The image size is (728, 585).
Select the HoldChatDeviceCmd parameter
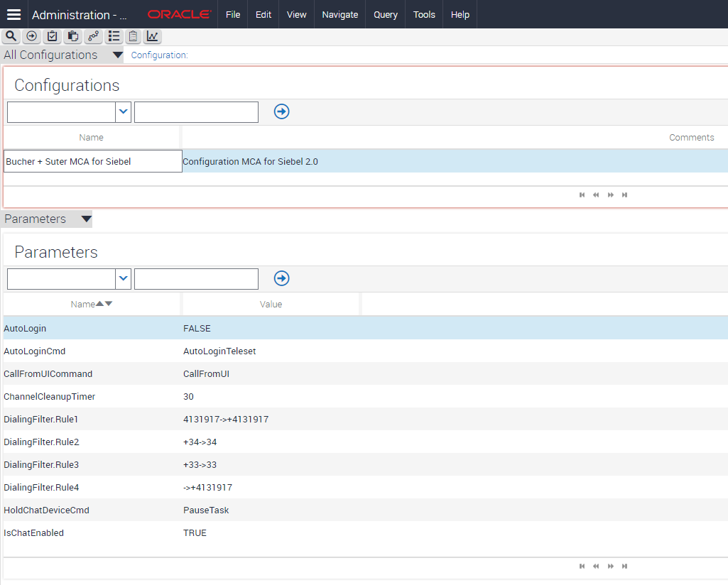(46, 510)
